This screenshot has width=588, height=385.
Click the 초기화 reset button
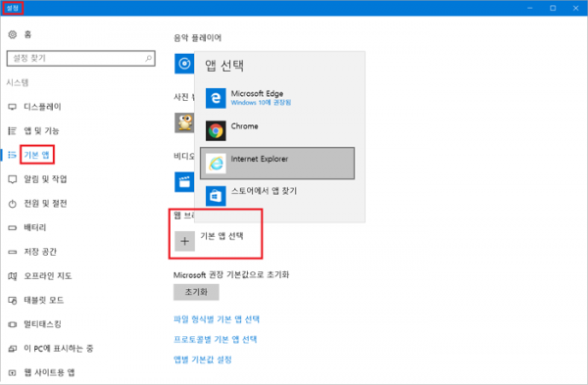pyautogui.click(x=196, y=292)
